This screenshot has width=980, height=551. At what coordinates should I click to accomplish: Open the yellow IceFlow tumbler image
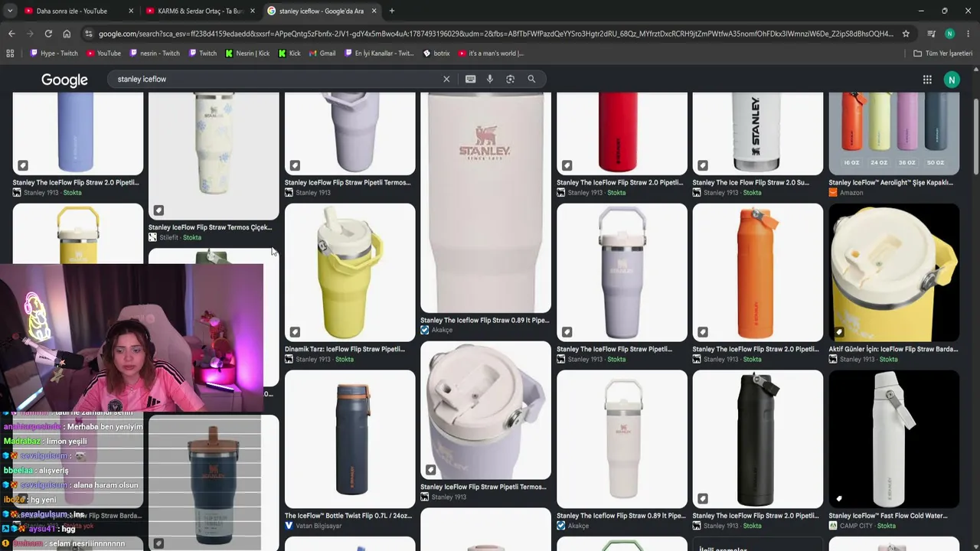[x=350, y=272]
